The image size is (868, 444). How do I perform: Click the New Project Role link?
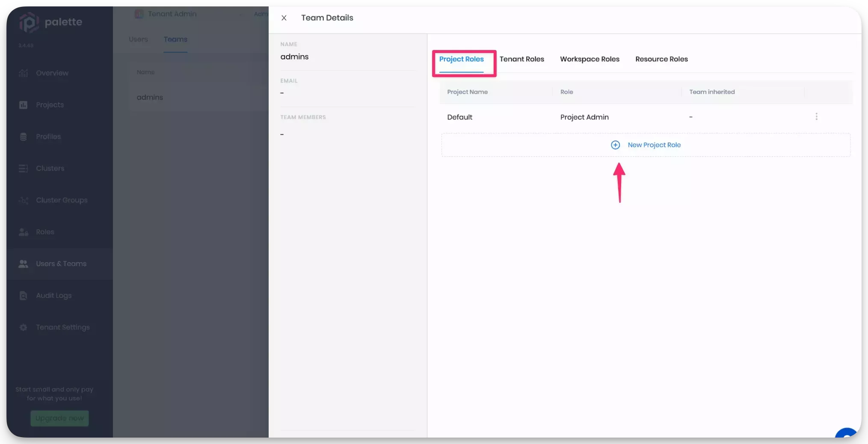654,145
